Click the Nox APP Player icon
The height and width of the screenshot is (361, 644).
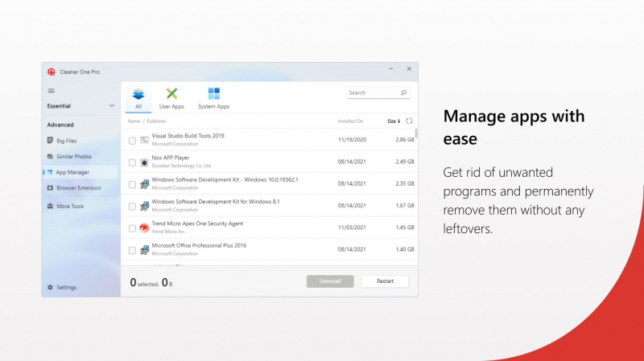click(x=144, y=162)
